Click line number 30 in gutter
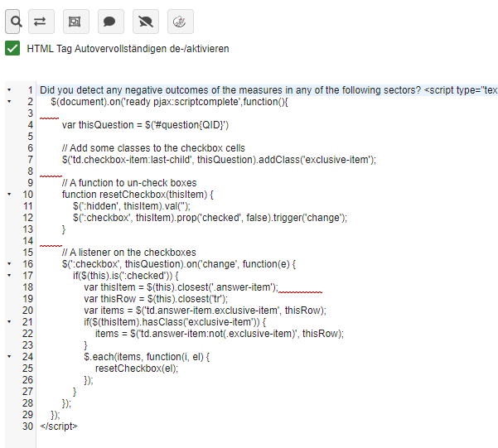This screenshot has width=498, height=448. click(28, 426)
